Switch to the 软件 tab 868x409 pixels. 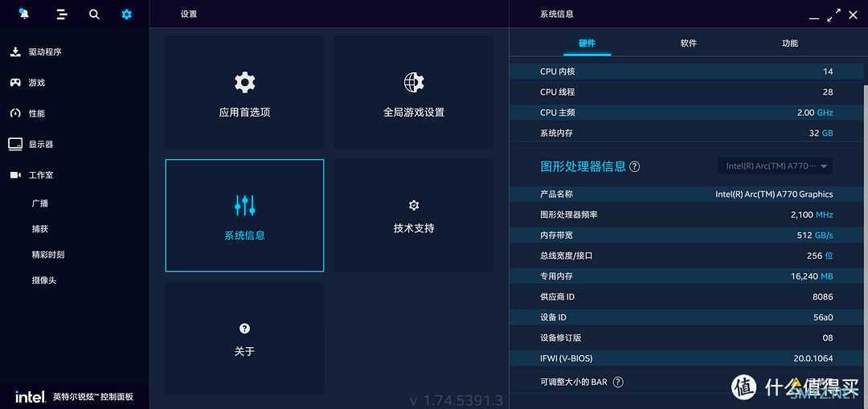point(689,43)
